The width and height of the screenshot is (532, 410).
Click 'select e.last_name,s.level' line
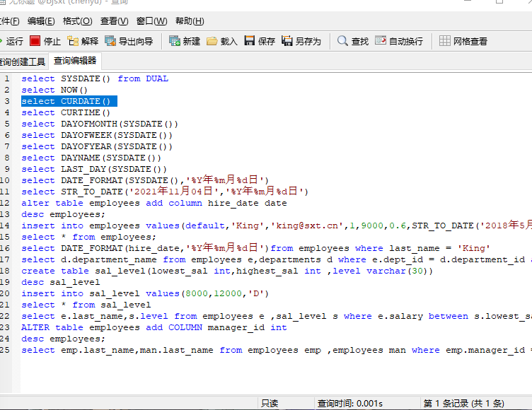point(277,316)
